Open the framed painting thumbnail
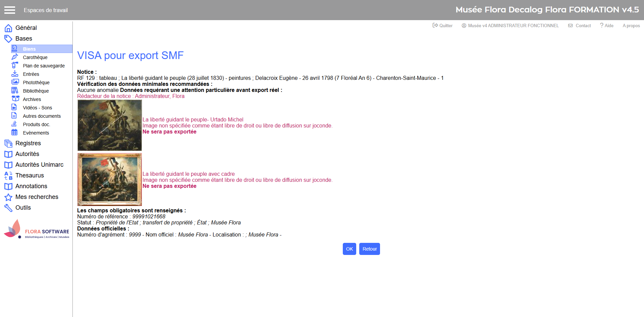Image resolution: width=644 pixels, height=317 pixels. tap(110, 179)
